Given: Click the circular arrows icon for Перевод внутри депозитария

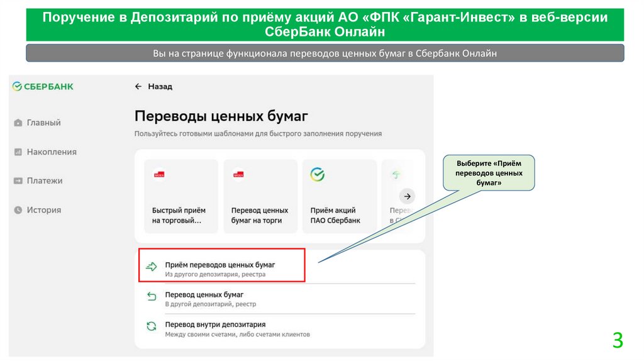Looking at the screenshot, I should (152, 326).
